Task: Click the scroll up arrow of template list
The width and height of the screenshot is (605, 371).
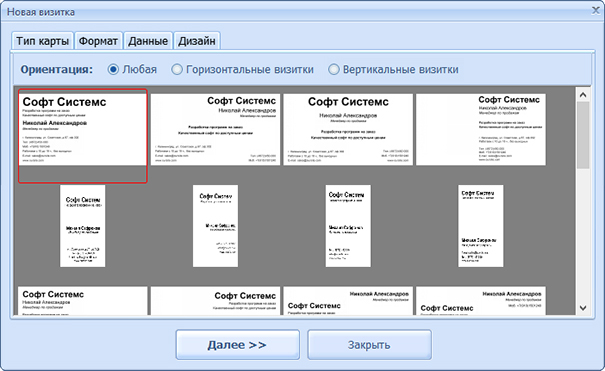Action: [x=583, y=94]
